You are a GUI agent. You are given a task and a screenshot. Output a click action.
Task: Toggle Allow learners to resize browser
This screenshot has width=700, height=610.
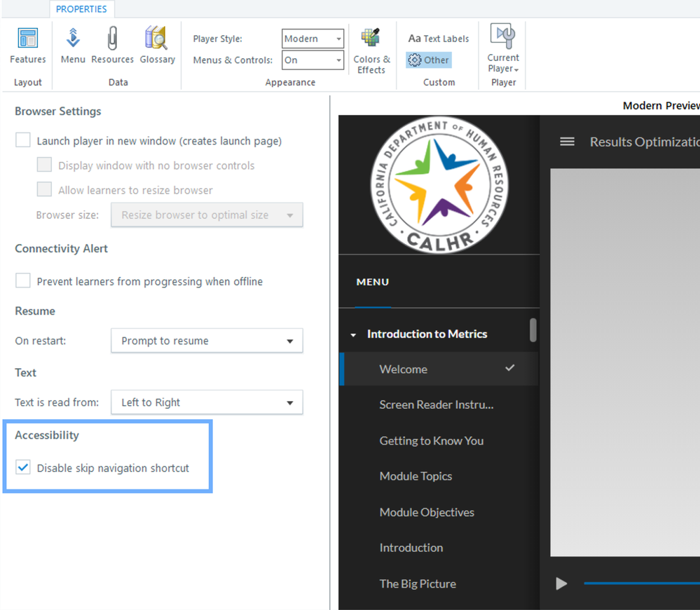pyautogui.click(x=44, y=189)
